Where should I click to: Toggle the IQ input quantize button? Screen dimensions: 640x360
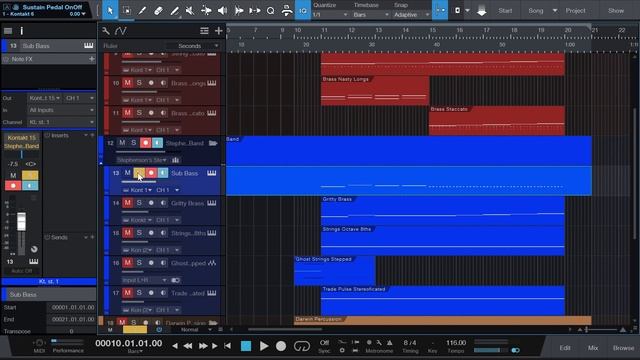click(x=302, y=11)
